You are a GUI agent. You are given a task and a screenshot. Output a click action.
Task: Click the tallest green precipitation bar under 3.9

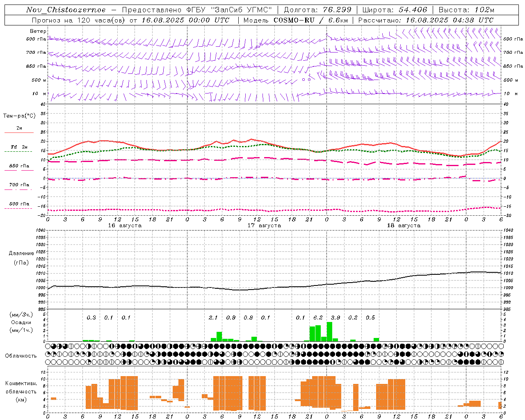click(x=329, y=331)
